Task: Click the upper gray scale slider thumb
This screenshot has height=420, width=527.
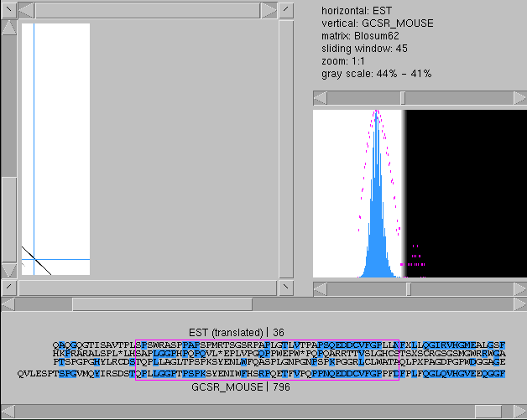Action: coord(403,98)
